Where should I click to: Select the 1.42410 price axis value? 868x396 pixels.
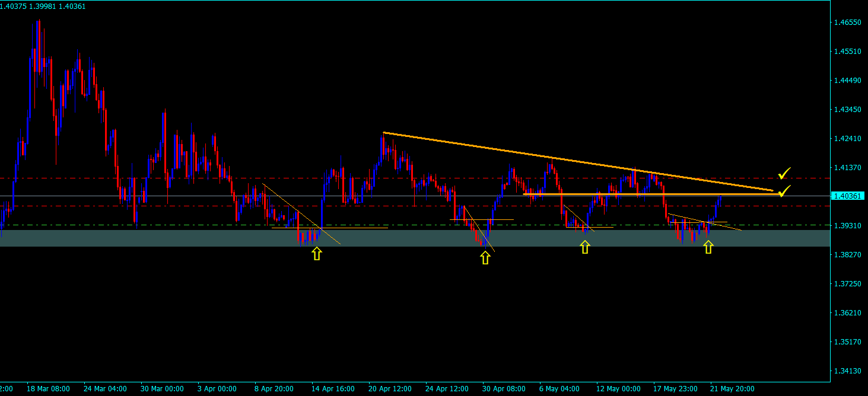coord(847,139)
